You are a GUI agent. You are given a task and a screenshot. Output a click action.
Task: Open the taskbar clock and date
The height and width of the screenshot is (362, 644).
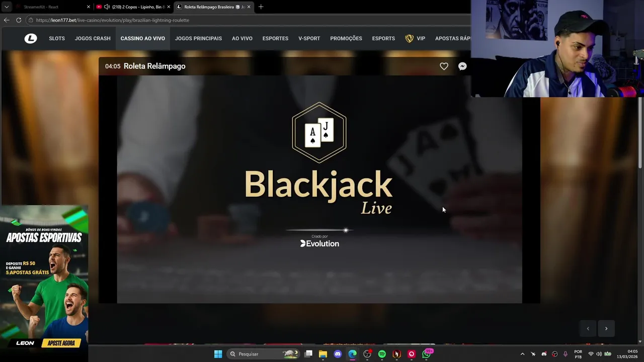(x=627, y=354)
